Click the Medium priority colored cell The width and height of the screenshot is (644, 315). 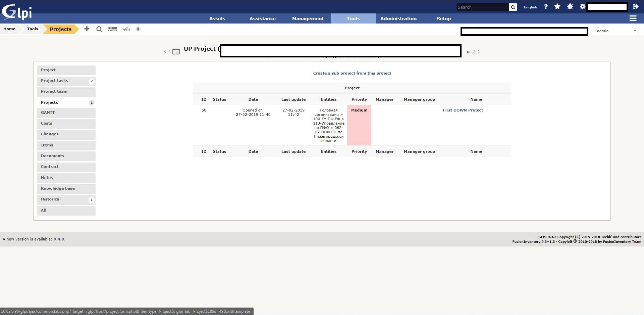pyautogui.click(x=359, y=125)
